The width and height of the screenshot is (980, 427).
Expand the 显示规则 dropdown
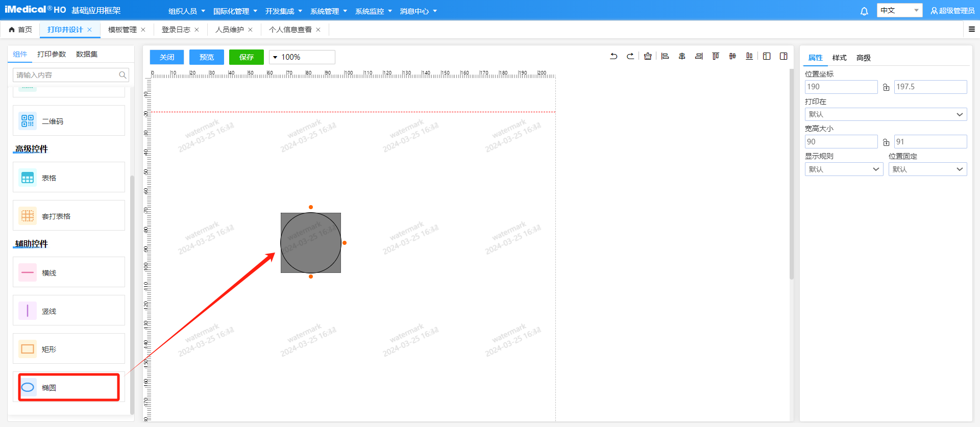pos(844,169)
